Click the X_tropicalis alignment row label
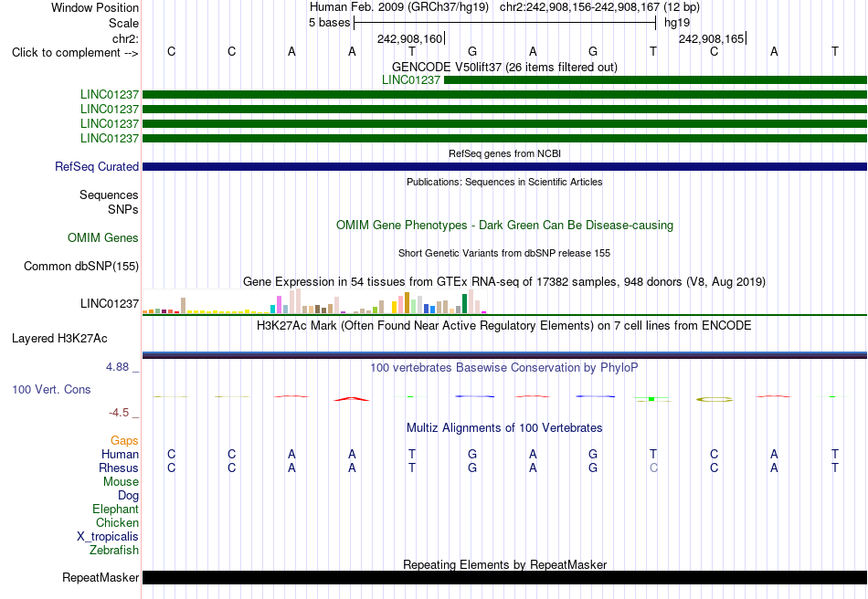Image resolution: width=868 pixels, height=599 pixels. pos(108,537)
